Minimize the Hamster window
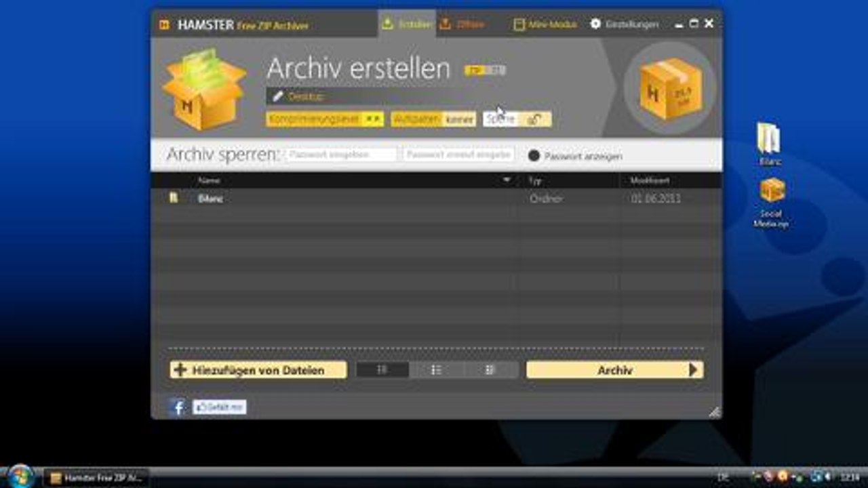868x488 pixels. tap(679, 24)
